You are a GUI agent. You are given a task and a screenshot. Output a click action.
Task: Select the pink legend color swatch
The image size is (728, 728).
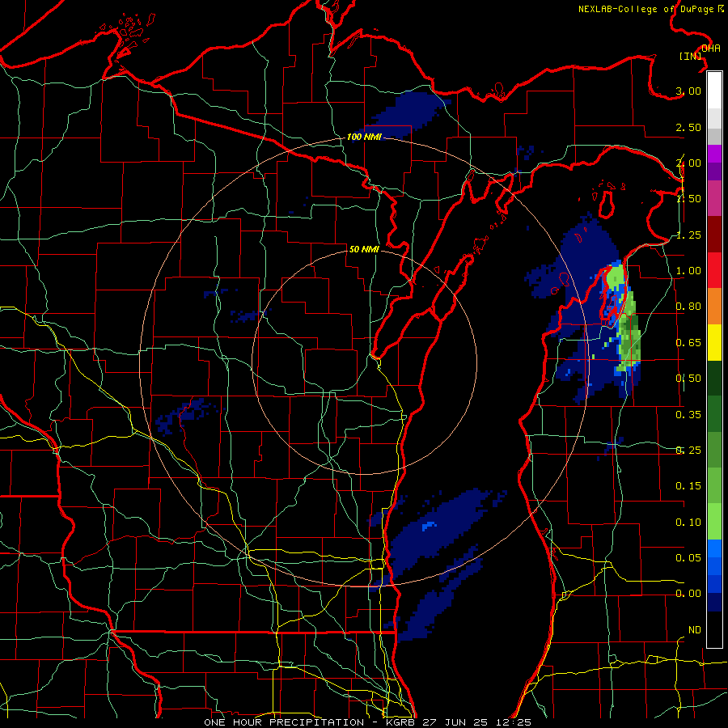[714, 198]
